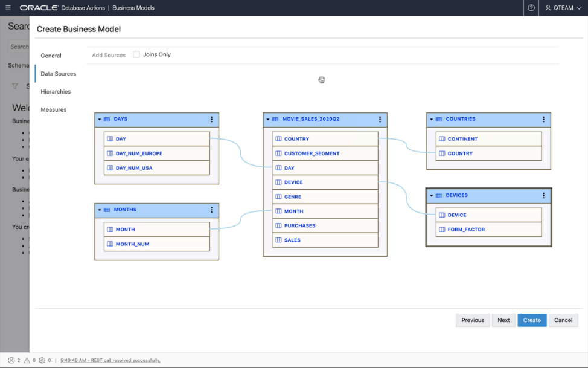
Task: Enable the Joins Only checkbox
Action: 136,54
